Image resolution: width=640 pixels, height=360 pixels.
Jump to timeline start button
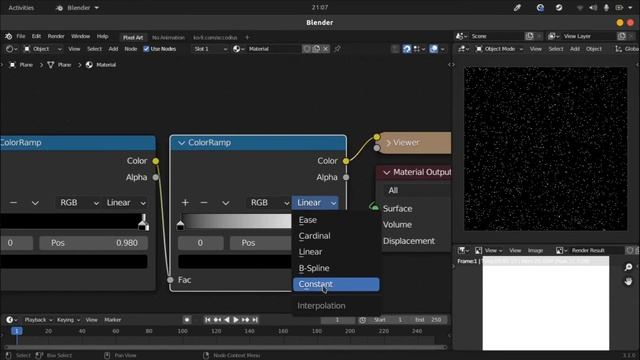click(x=207, y=320)
